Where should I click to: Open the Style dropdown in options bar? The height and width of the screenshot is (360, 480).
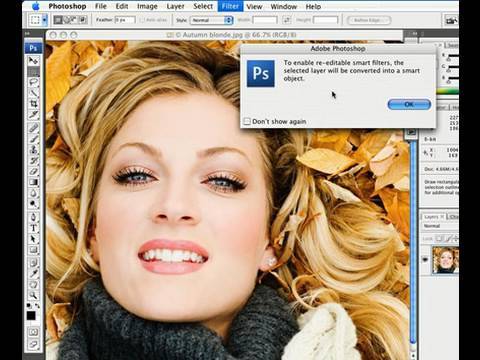tap(211, 20)
